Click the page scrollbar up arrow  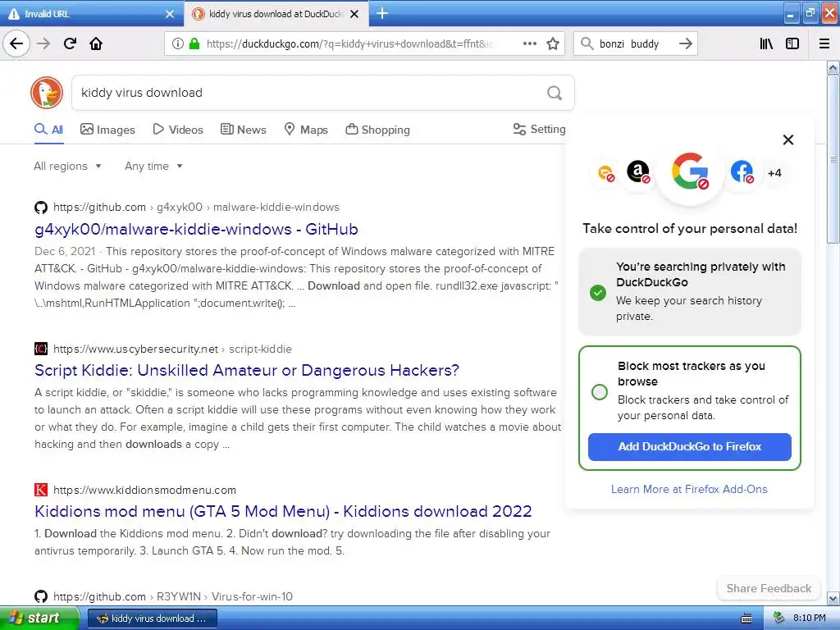click(833, 67)
